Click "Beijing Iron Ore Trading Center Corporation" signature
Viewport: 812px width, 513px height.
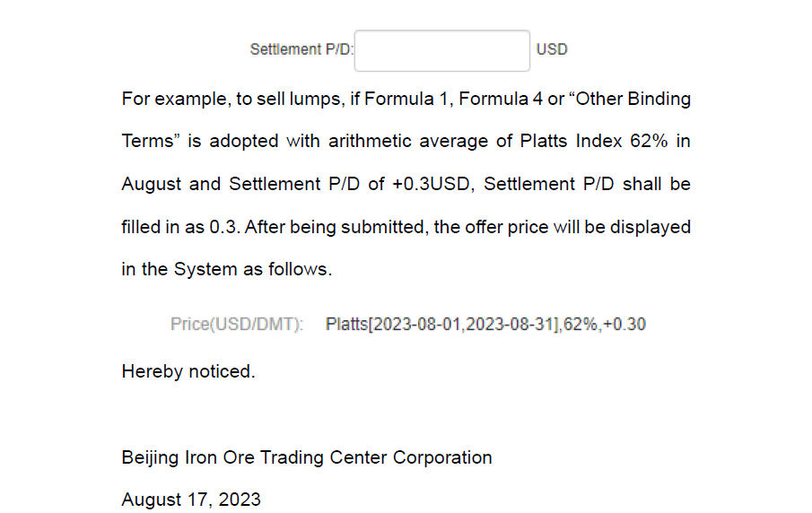click(x=307, y=457)
